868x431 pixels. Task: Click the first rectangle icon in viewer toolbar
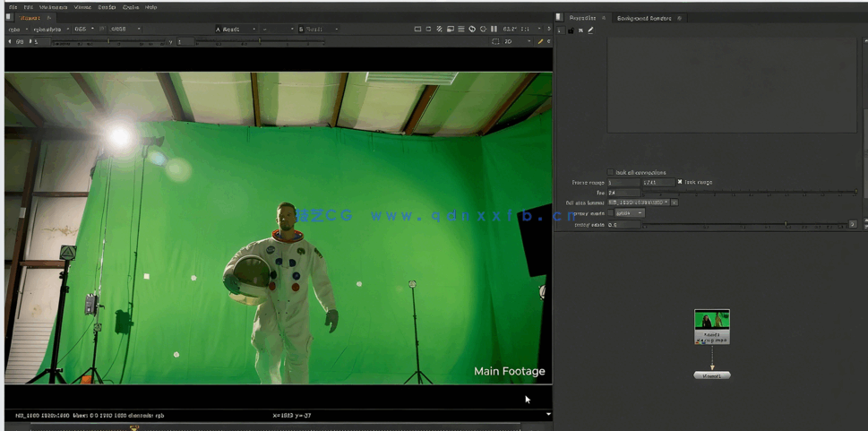(x=417, y=29)
